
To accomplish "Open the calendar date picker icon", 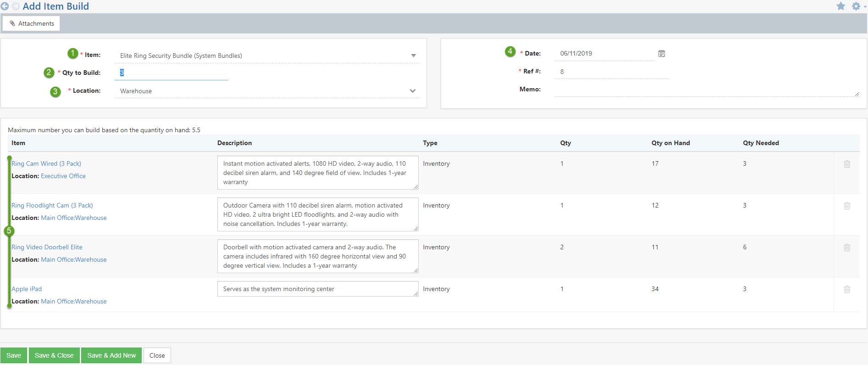I will click(x=661, y=53).
